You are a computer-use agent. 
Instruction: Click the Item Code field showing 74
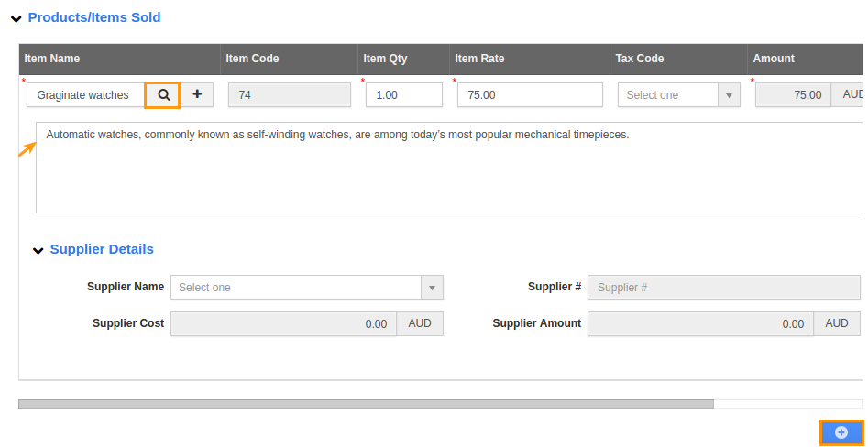pos(290,95)
